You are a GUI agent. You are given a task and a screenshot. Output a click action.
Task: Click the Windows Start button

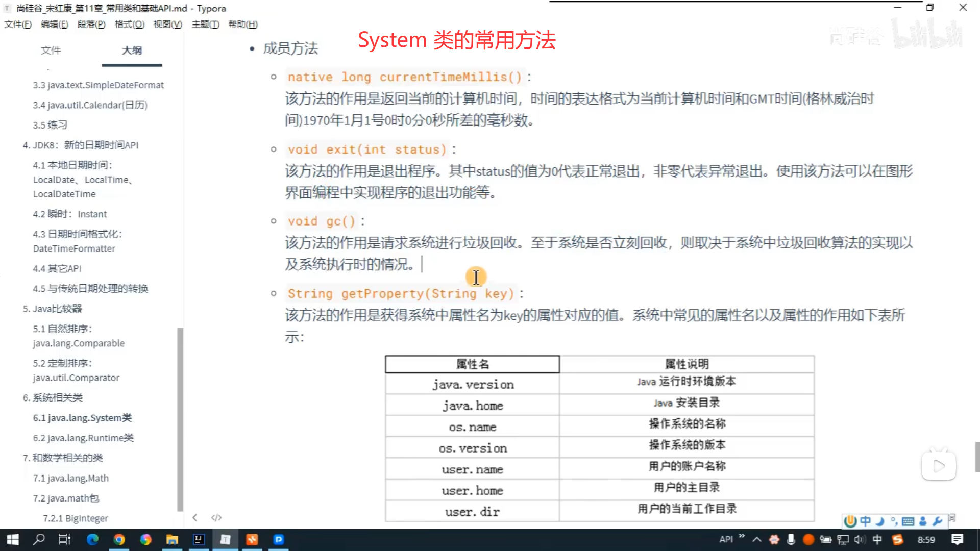coord(12,539)
